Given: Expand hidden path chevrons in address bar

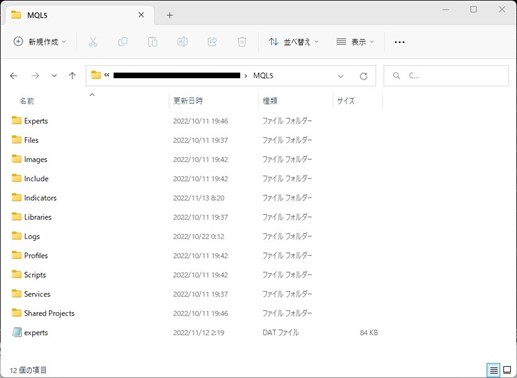Looking at the screenshot, I should (x=107, y=75).
